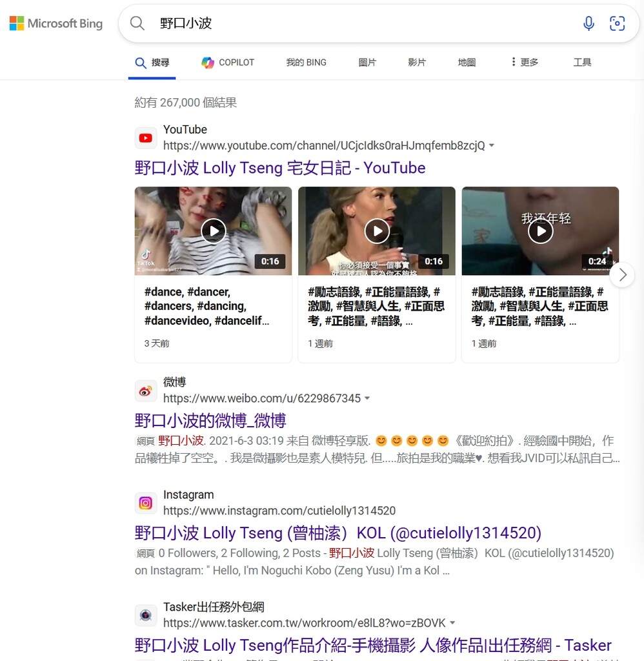This screenshot has height=661, width=644.
Task: Expand the 更多 menu
Action: click(x=524, y=63)
